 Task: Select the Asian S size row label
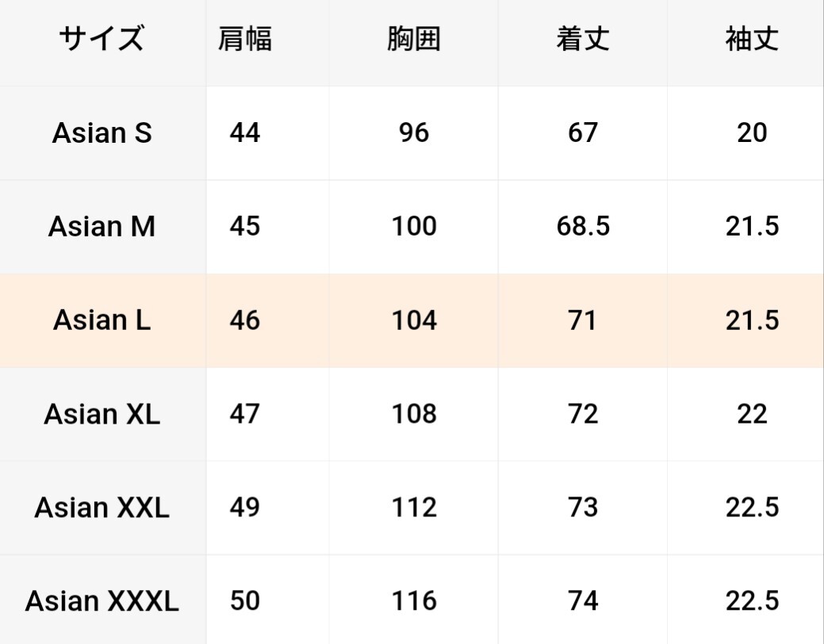click(x=102, y=132)
